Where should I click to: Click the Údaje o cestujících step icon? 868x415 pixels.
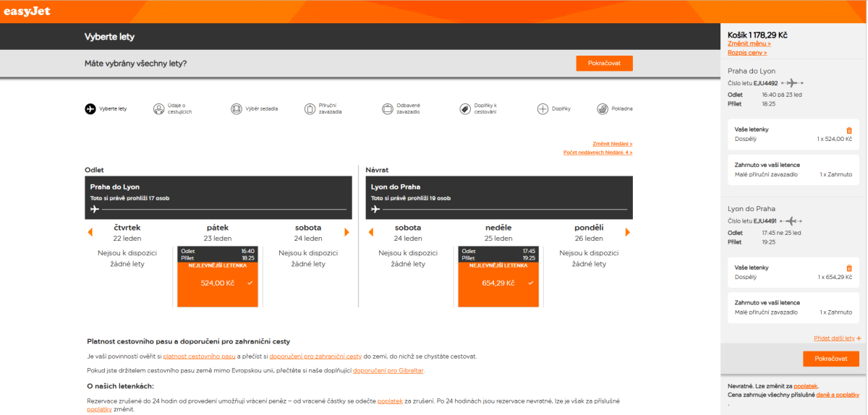tap(159, 109)
